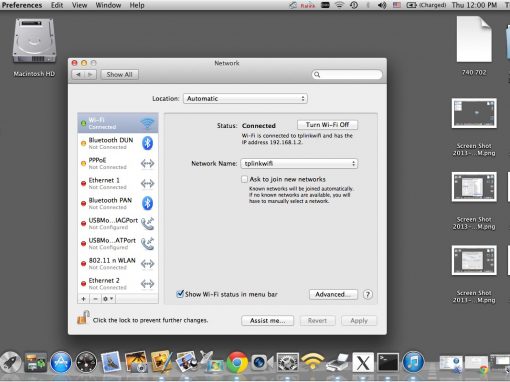Click the Assist me... button
This screenshot has width=510, height=382.
click(267, 321)
